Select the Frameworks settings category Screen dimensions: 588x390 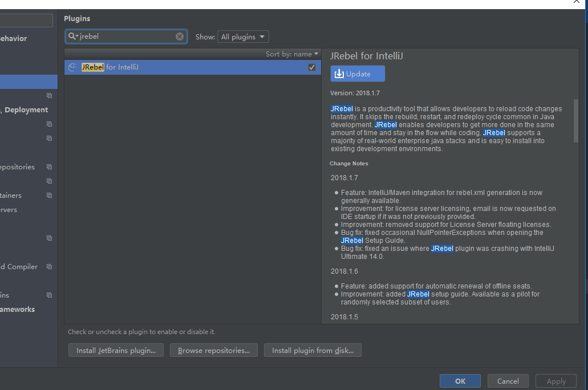(x=18, y=310)
